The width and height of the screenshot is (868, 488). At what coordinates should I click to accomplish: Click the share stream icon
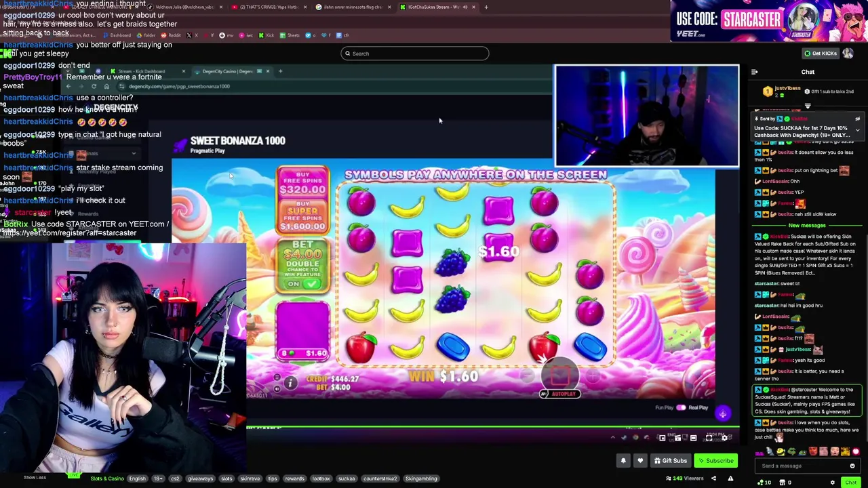tap(713, 479)
